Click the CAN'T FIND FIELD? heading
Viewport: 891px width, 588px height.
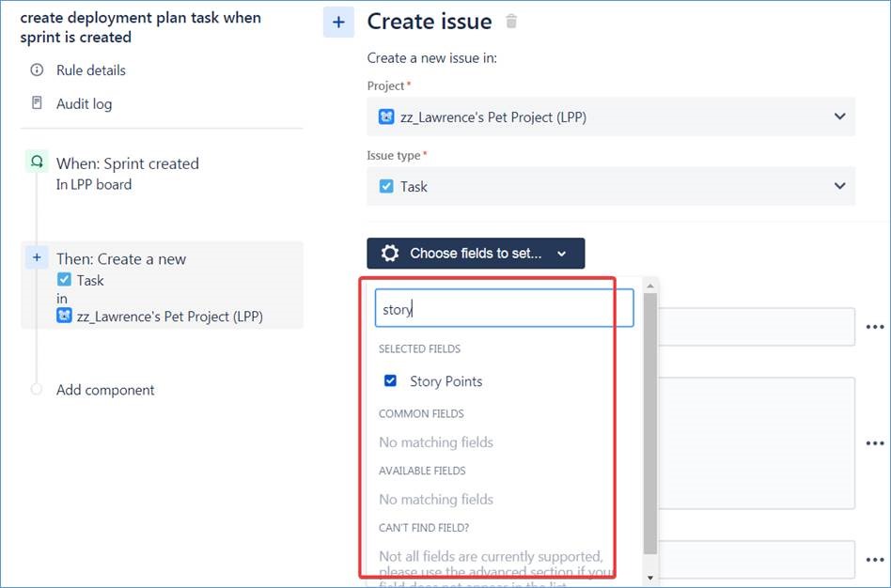coord(424,528)
